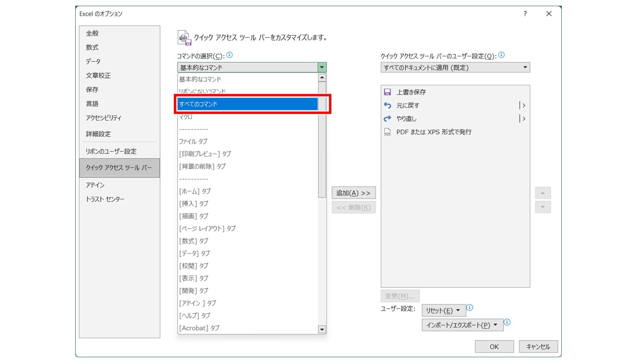This screenshot has width=636, height=364.
Task: Click the dropdown list scroll-up arrow
Action: (x=322, y=78)
